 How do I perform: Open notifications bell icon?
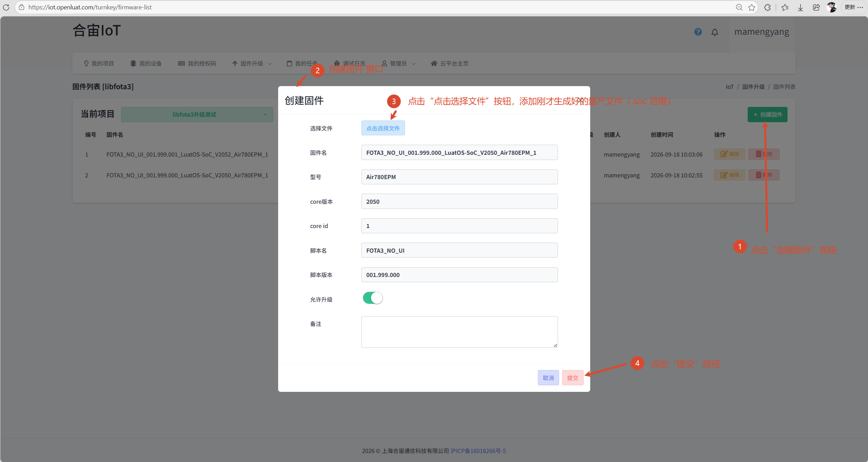[715, 32]
